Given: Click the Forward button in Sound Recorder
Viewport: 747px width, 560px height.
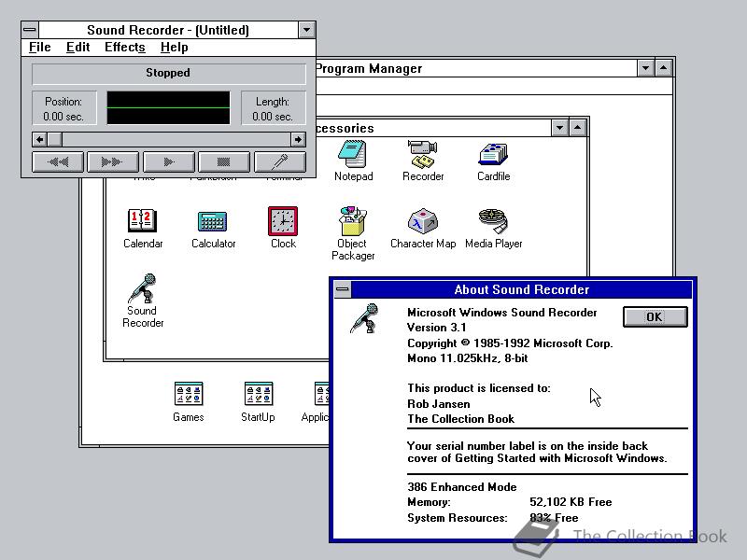Looking at the screenshot, I should point(113,162).
